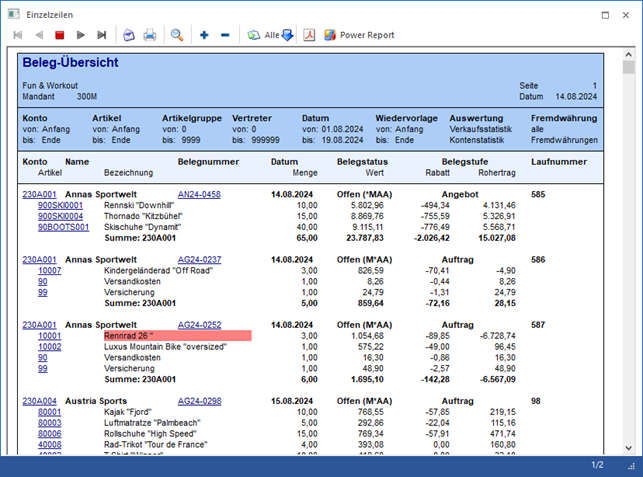Open the Alle blue dropdown arrow
This screenshot has height=477, width=643.
tap(287, 35)
